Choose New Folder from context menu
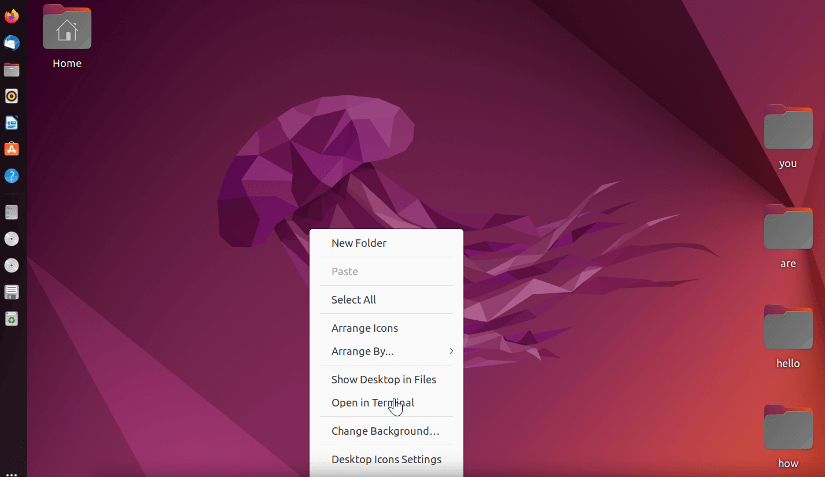 pyautogui.click(x=386, y=243)
